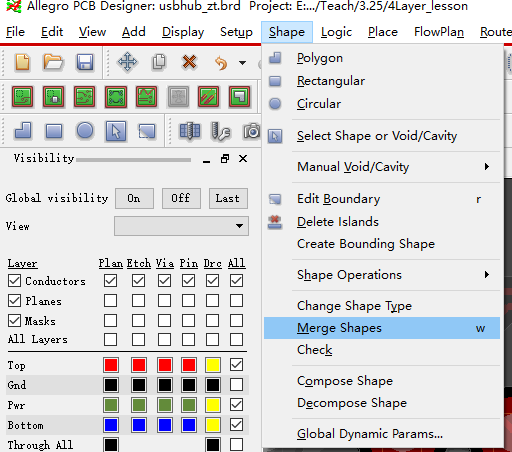Select the Add Rectangle shape toolbar icon
This screenshot has height=452, width=512.
point(54,131)
